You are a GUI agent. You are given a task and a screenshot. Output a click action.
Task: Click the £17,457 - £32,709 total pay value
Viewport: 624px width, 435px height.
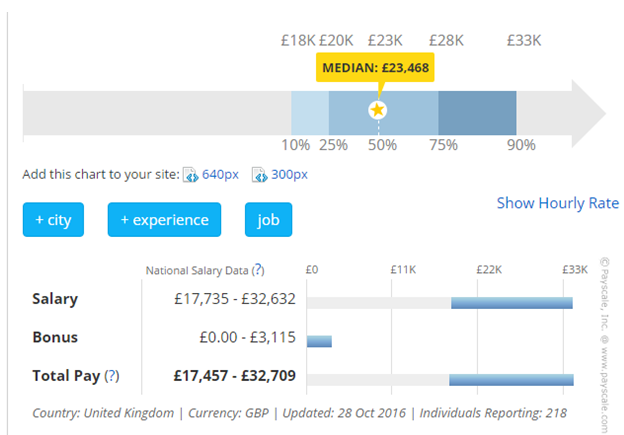click(235, 375)
